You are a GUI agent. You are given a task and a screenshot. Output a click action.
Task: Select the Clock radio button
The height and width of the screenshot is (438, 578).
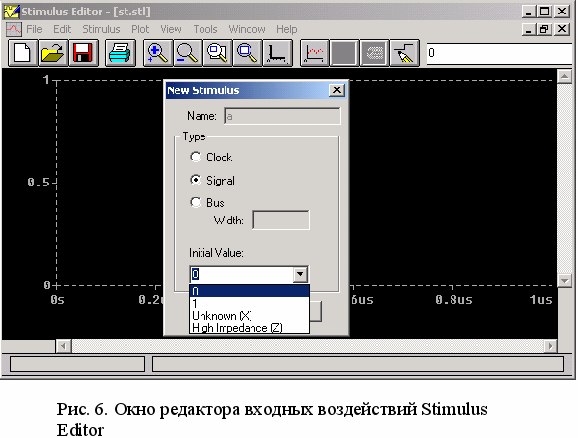click(195, 157)
